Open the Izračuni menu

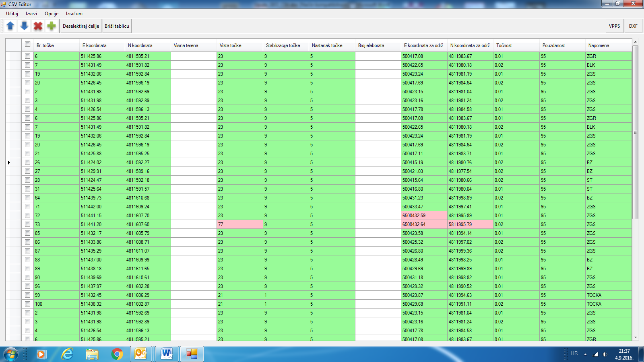pyautogui.click(x=74, y=14)
